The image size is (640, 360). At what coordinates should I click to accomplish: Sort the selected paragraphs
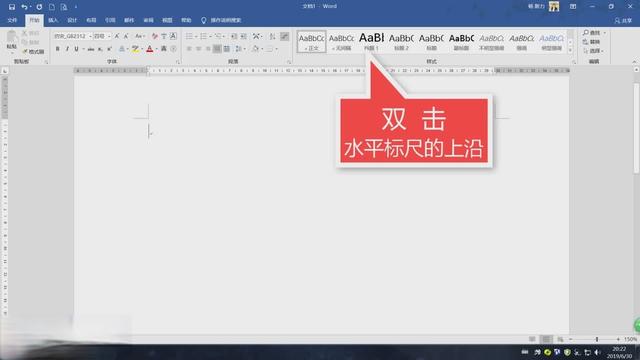(x=272, y=36)
